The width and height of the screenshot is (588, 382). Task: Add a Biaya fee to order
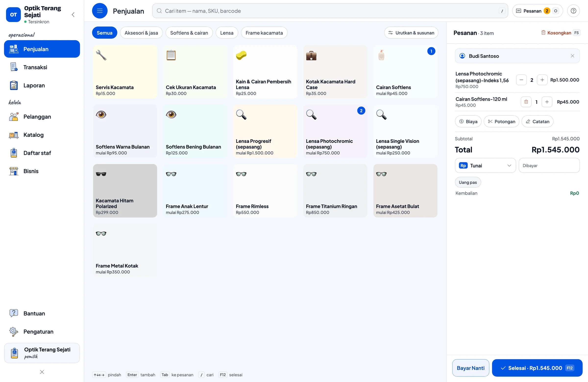(x=468, y=121)
